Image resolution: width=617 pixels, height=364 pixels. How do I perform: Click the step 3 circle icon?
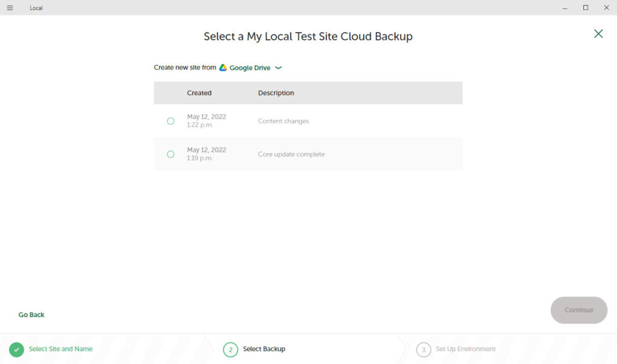(x=424, y=350)
